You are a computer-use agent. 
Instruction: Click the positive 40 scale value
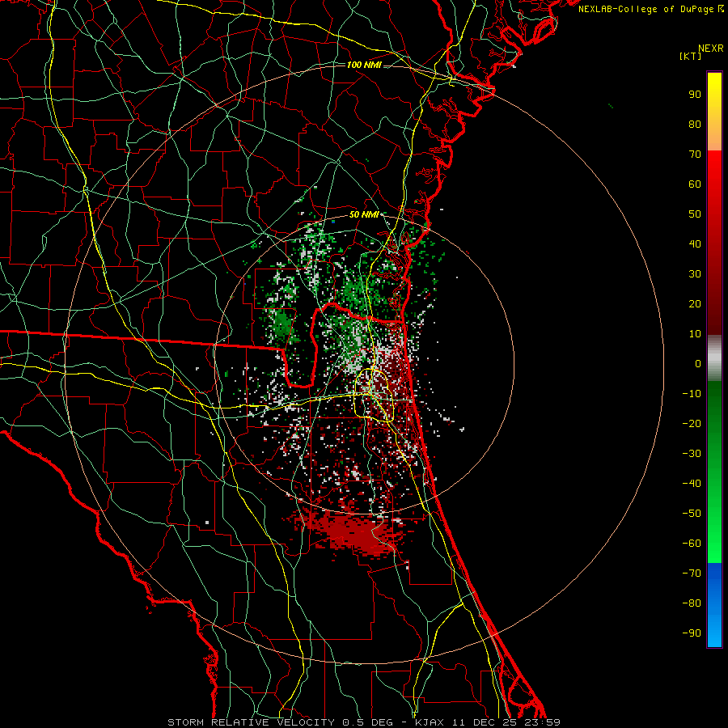click(x=695, y=243)
